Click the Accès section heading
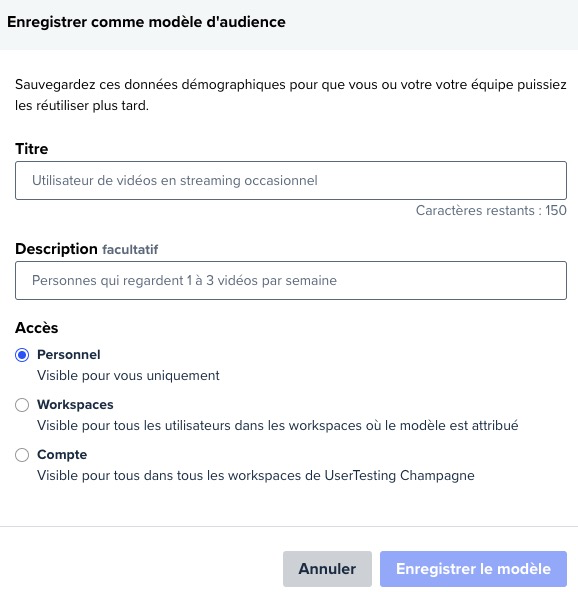Viewport: 578px width, 595px height. pos(36,328)
